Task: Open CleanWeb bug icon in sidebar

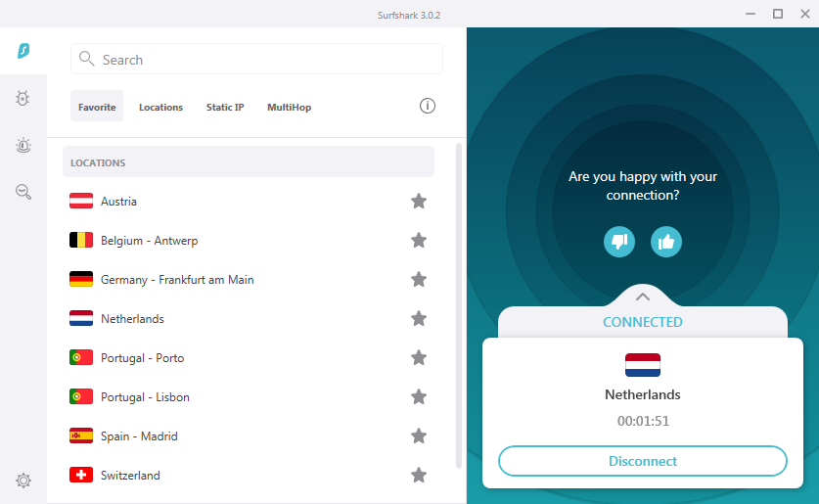Action: click(23, 98)
